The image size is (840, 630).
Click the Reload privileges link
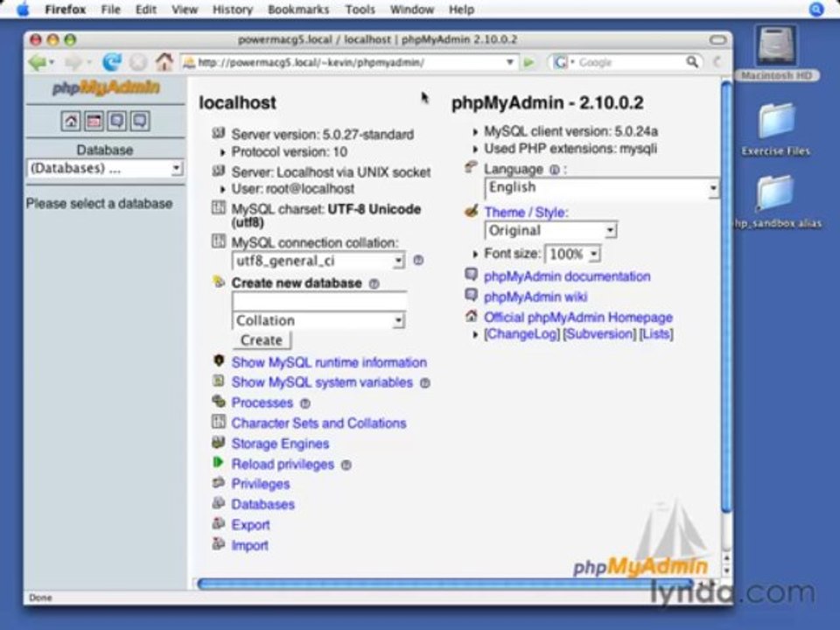[283, 465]
